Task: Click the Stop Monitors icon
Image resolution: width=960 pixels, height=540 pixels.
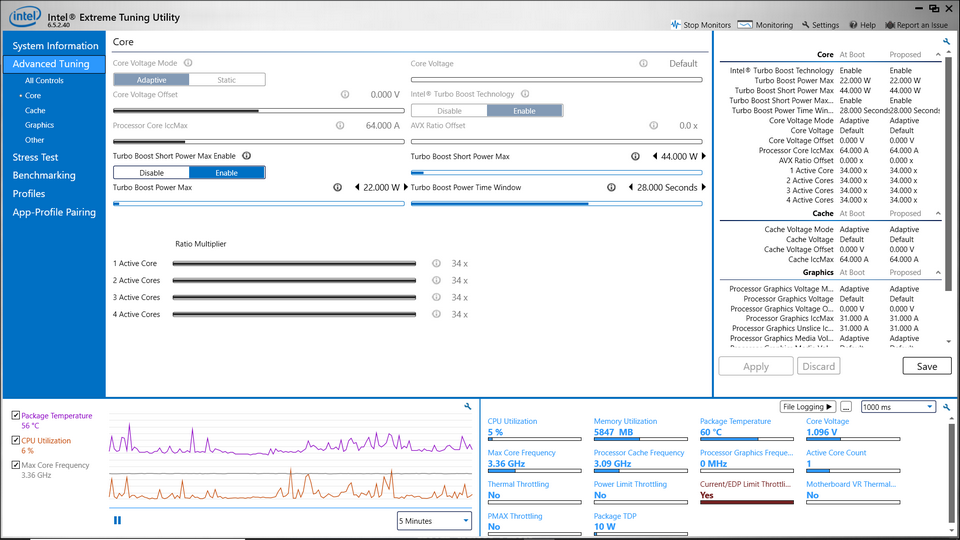Action: coord(676,25)
